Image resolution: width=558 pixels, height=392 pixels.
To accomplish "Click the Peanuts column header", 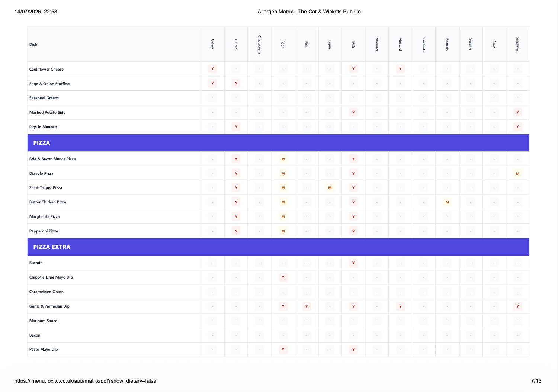I will pos(447,44).
